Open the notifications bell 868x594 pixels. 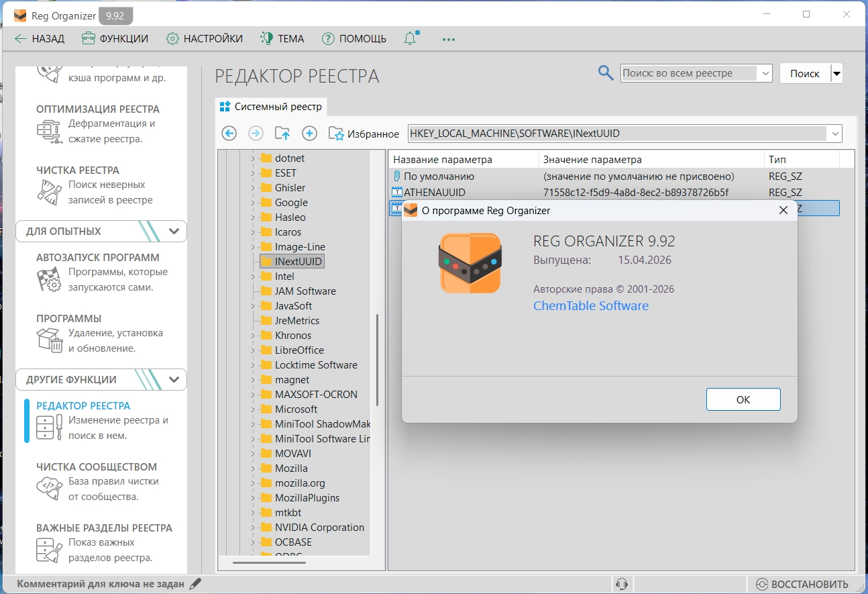411,38
